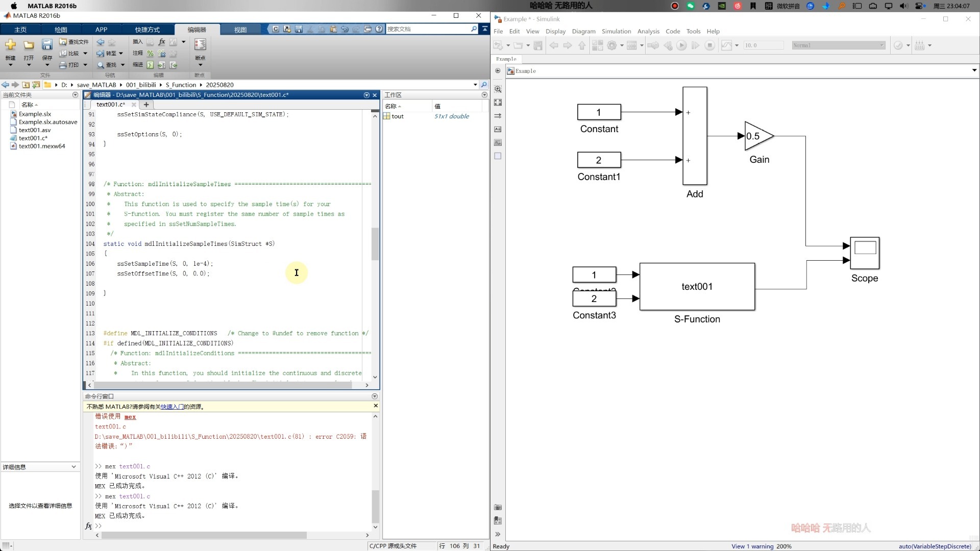Open the 快速入门 link
Screen dimensions: 980x551
(172, 407)
